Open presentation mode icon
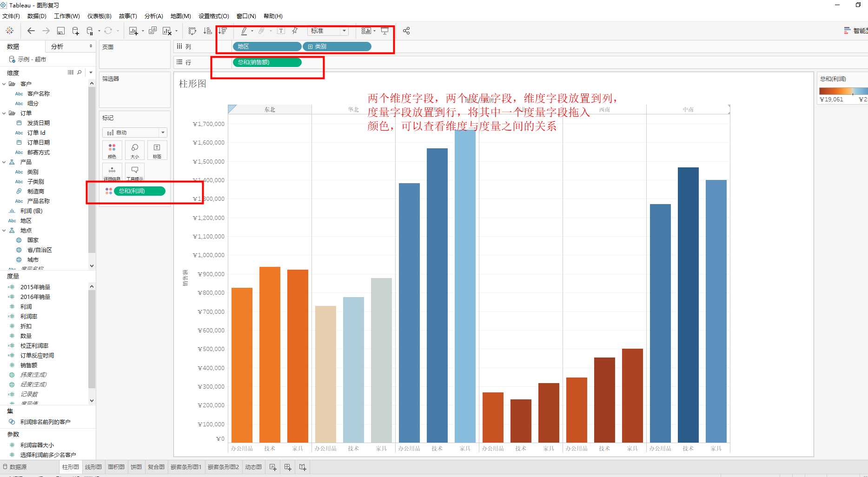 pyautogui.click(x=385, y=31)
